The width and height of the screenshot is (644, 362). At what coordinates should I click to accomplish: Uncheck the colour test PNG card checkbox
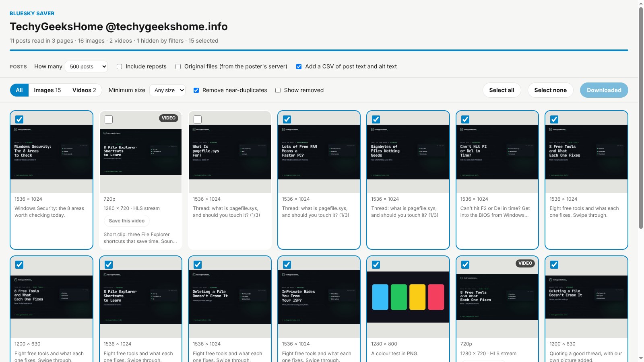tap(376, 265)
